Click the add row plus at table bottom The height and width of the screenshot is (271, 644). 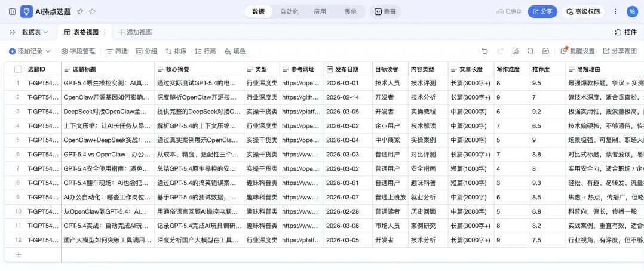pos(18,255)
